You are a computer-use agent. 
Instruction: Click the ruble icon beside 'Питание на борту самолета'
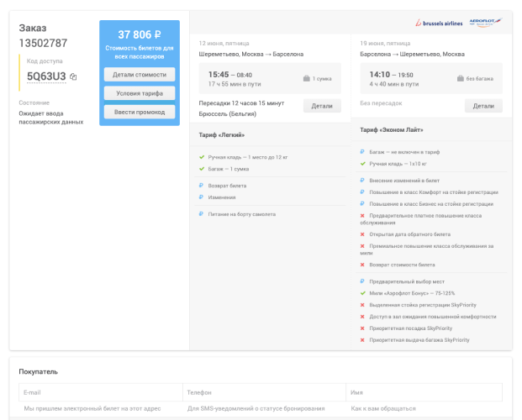click(x=202, y=214)
